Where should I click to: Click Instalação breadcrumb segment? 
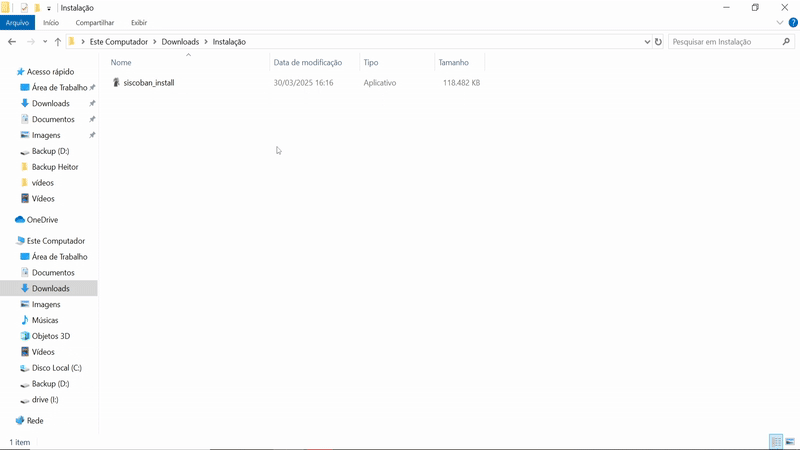[x=229, y=42]
